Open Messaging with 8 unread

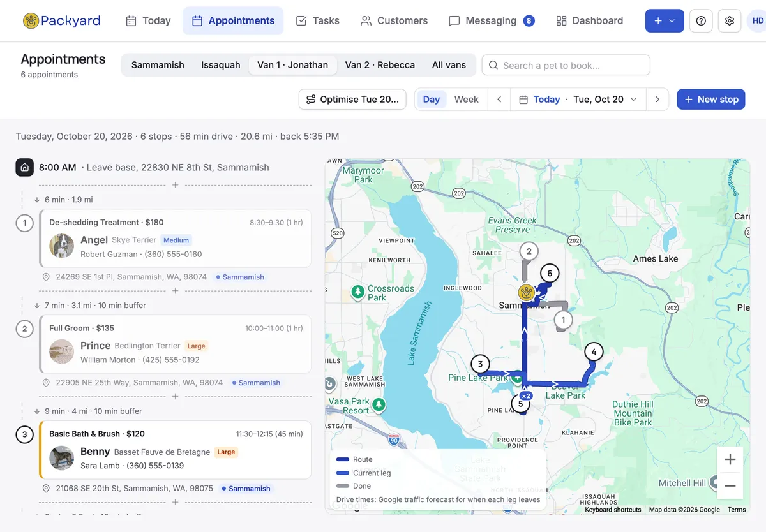click(491, 21)
